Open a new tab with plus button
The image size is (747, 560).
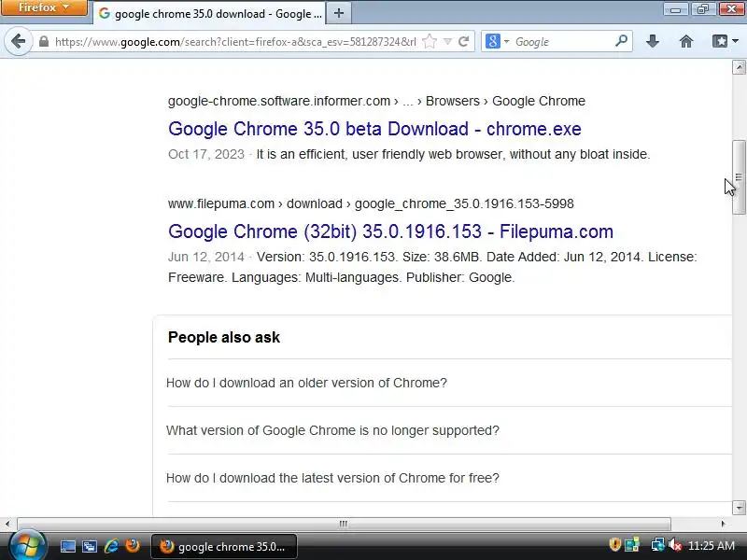pos(339,13)
